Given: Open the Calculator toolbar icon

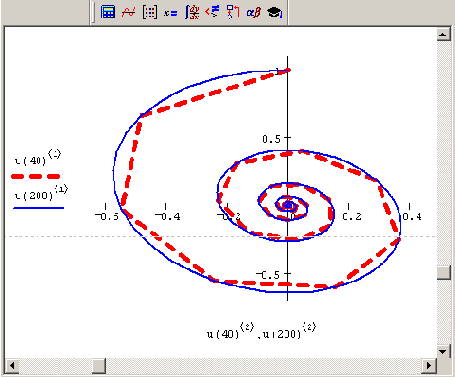Looking at the screenshot, I should pos(108,12).
